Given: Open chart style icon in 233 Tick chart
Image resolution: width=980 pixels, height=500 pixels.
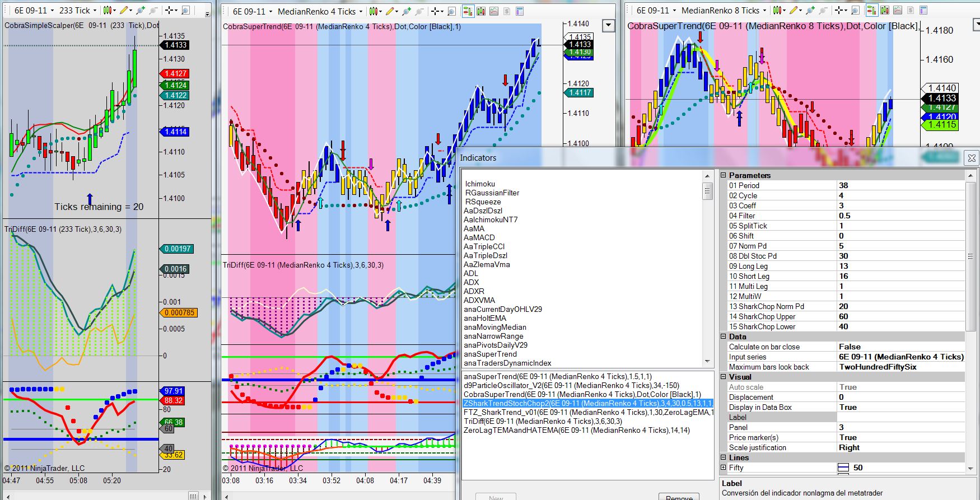Looking at the screenshot, I should [x=109, y=11].
